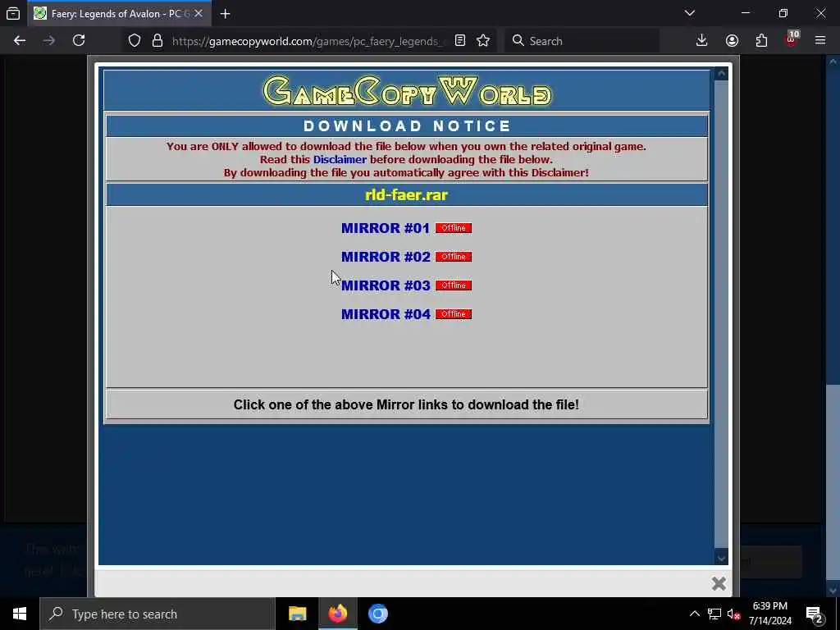Download from MIRROR #01

[386, 228]
